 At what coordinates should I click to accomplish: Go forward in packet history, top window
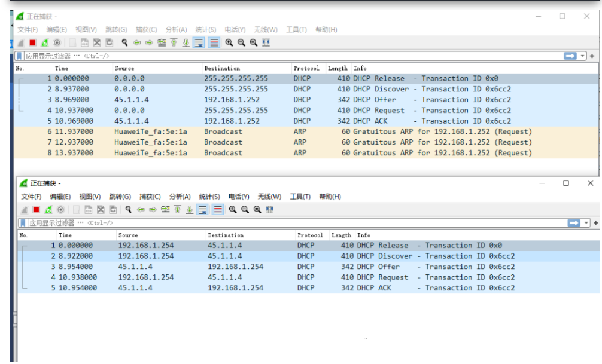(149, 42)
